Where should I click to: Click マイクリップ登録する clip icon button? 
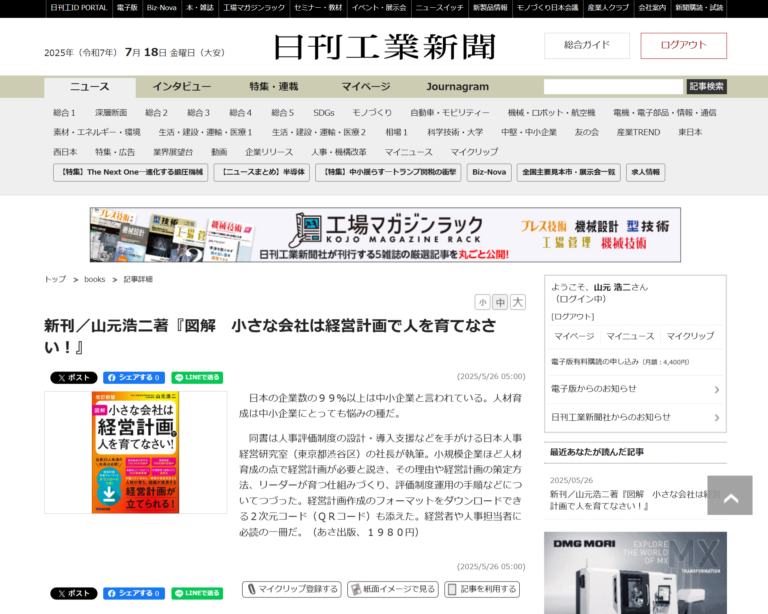[291, 590]
